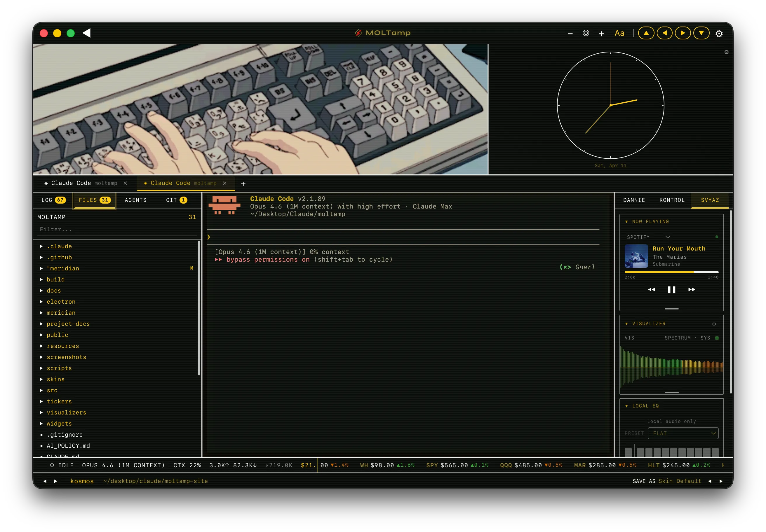The image size is (766, 532).
Task: Open the .gitignore file
Action: (117, 435)
